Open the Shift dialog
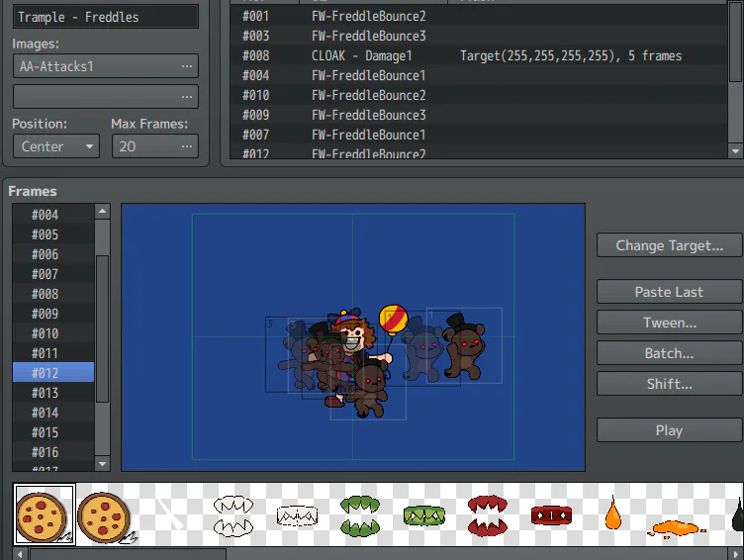Screen dimensions: 744x560 pos(669,384)
